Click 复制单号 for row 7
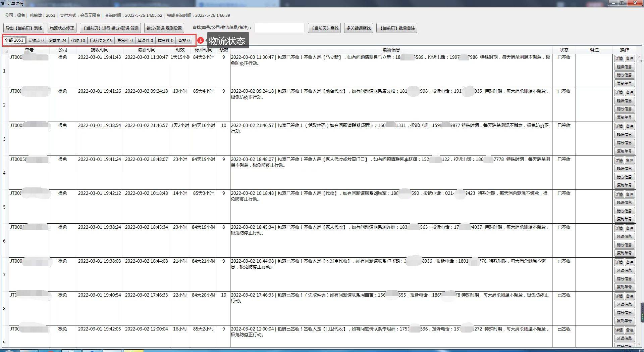The width and height of the screenshot is (644, 352). 624,287
